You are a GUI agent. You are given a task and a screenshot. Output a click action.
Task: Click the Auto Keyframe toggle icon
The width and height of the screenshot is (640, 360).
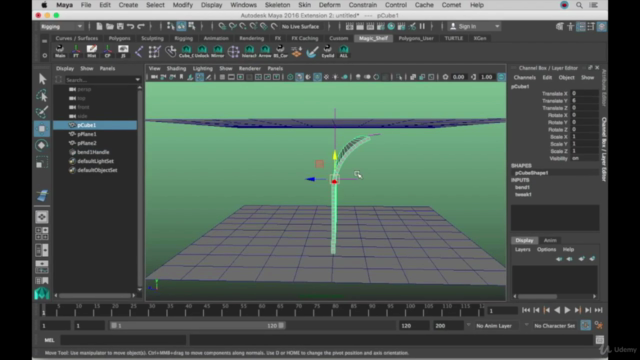[x=585, y=325]
